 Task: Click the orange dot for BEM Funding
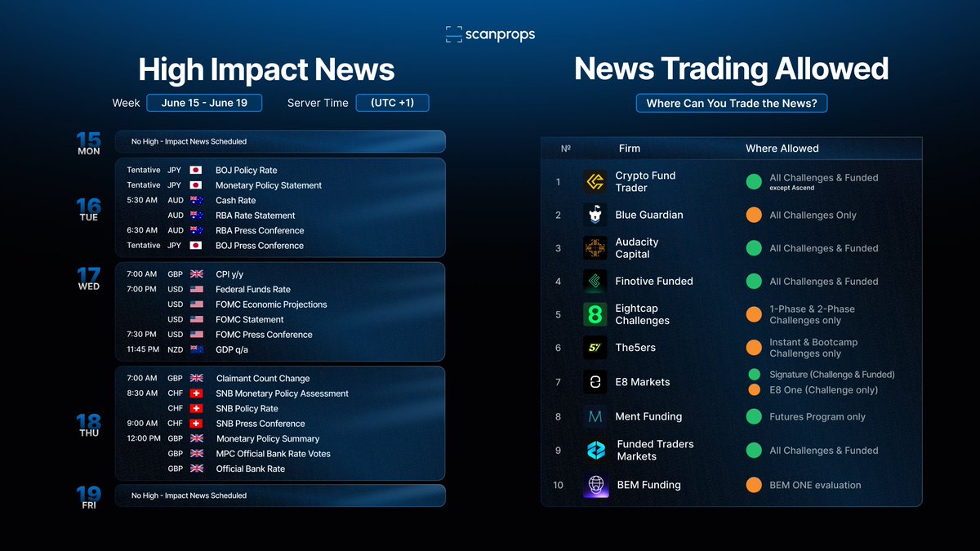754,485
